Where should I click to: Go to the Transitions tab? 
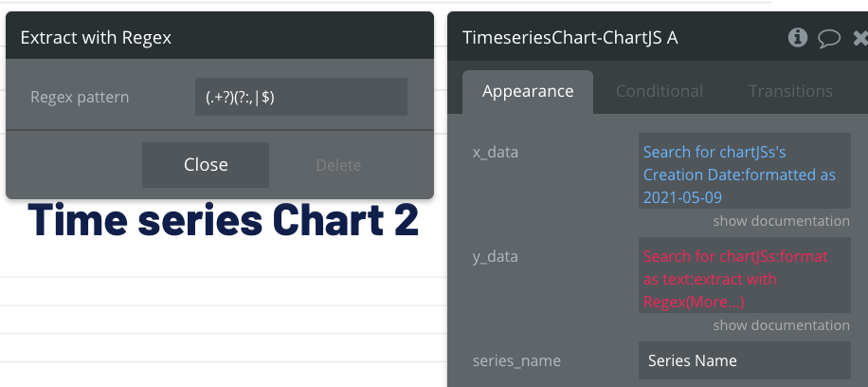(x=790, y=92)
